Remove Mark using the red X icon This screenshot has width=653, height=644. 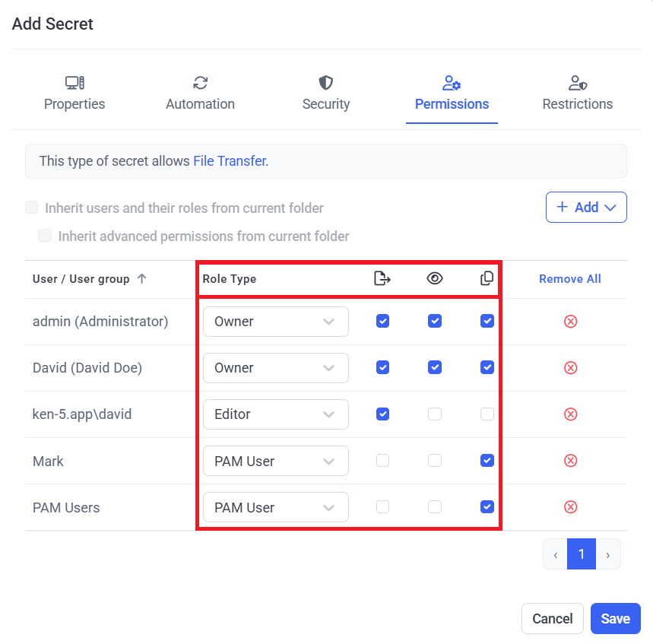coord(570,461)
